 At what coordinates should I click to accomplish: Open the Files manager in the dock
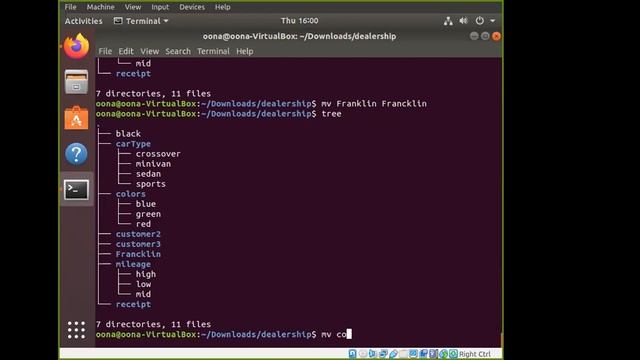pos(76,82)
